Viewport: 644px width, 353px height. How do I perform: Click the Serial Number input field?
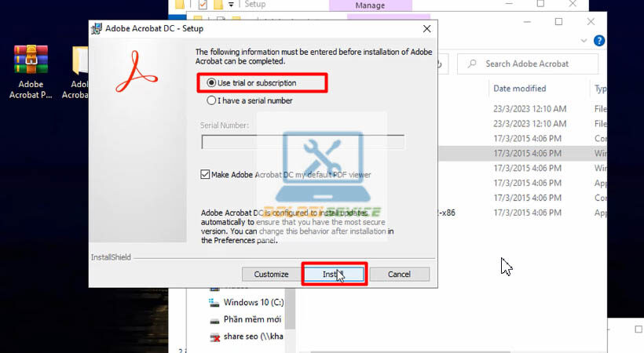pos(302,142)
